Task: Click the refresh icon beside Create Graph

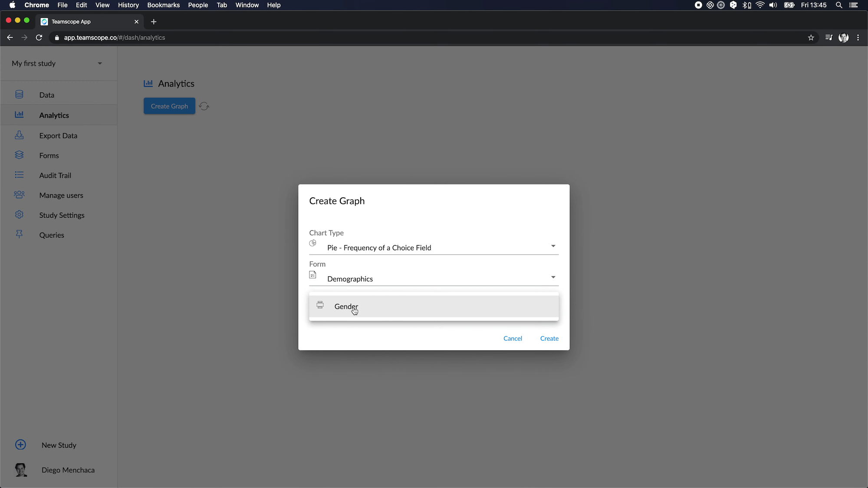Action: (204, 106)
